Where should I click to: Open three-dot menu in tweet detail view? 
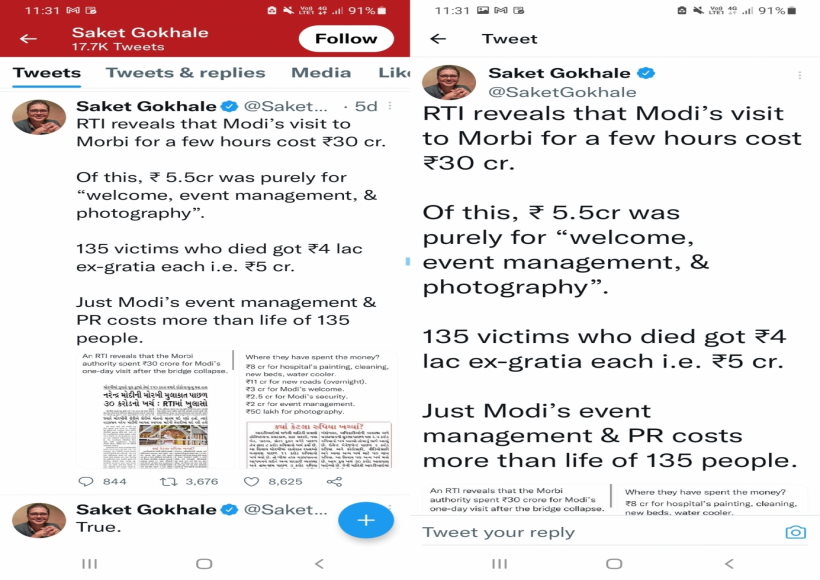(x=800, y=75)
